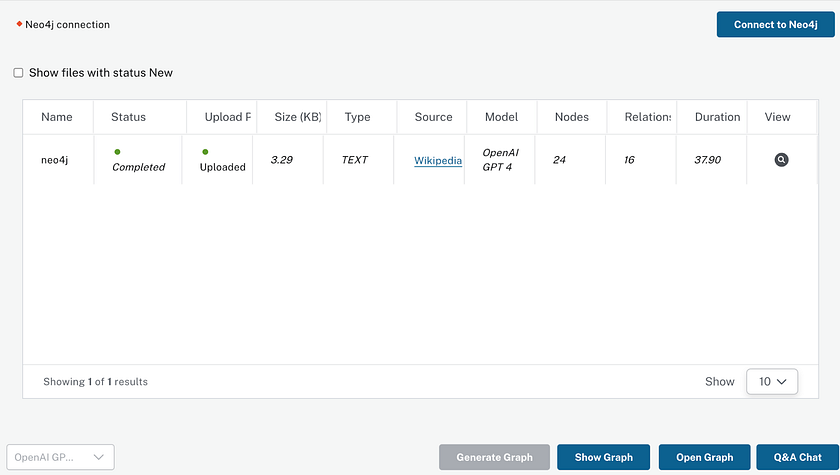Screen dimensions: 840x475
Task: Sort by the Name column header
Action: tap(57, 117)
